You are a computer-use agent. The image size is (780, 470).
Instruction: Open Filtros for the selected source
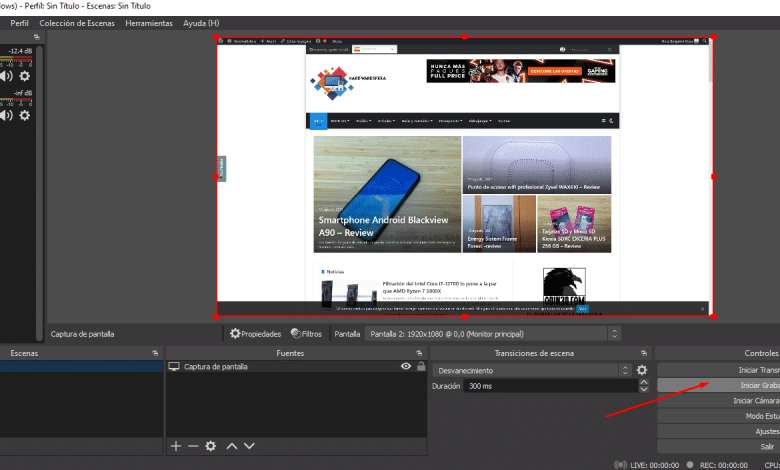click(306, 334)
